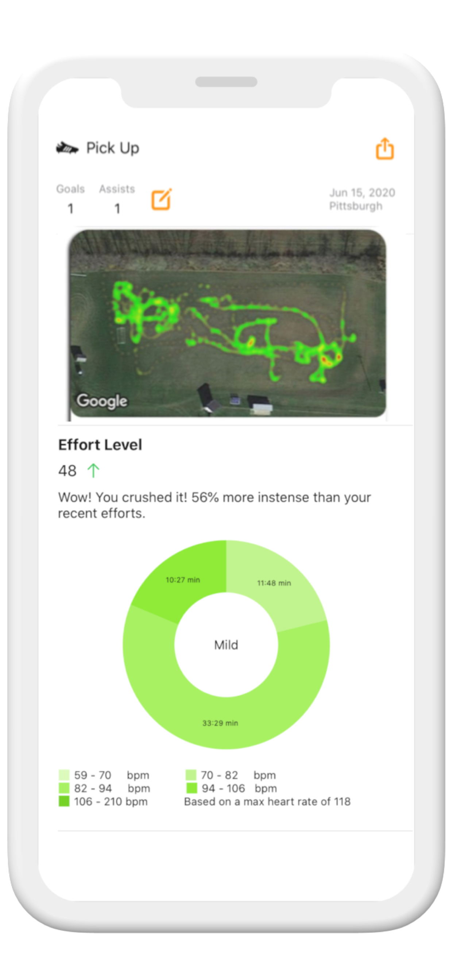The width and height of the screenshot is (453, 980).
Task: Tap the 82 - 94 bpm legend swatch
Action: 64,788
